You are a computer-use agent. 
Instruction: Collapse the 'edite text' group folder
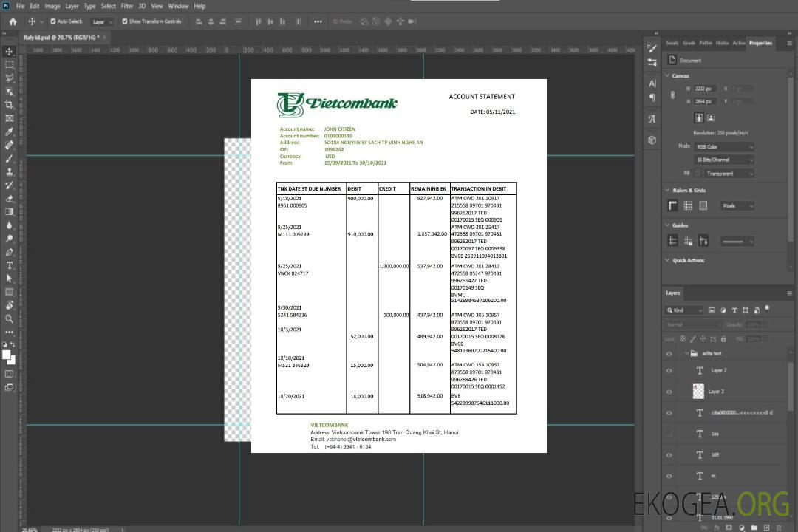point(686,353)
